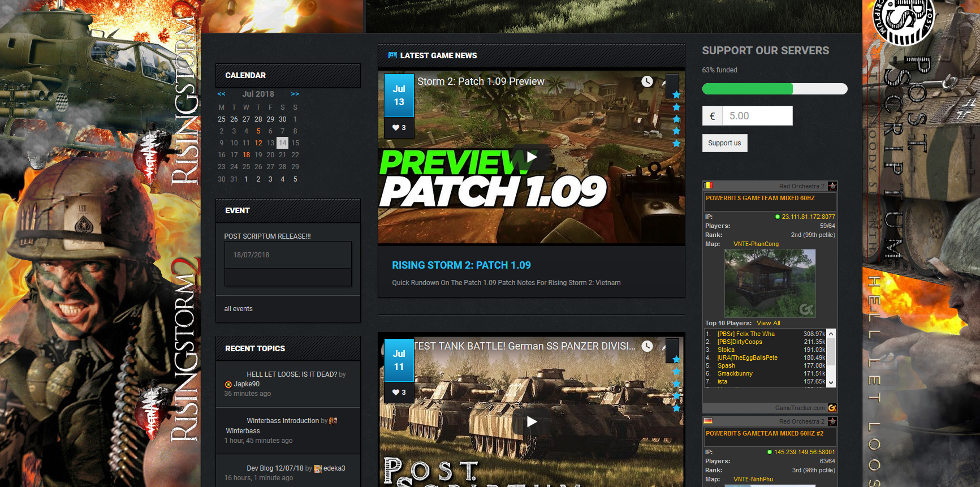Viewport: 980px width, 487px height.
Task: Click the Jul 2018 calendar month label
Action: [x=258, y=94]
